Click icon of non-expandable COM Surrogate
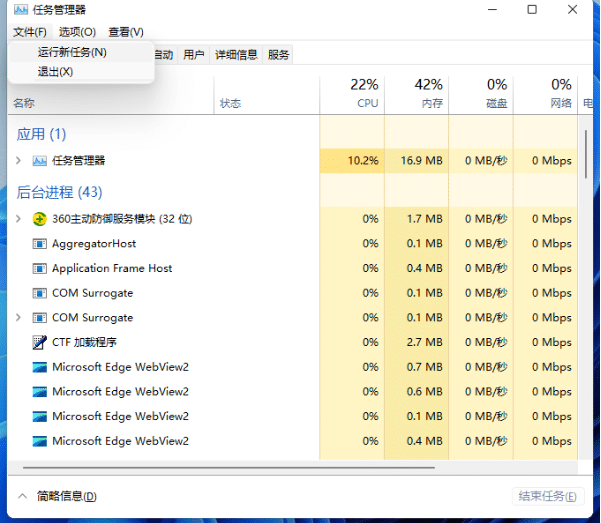 pos(39,293)
